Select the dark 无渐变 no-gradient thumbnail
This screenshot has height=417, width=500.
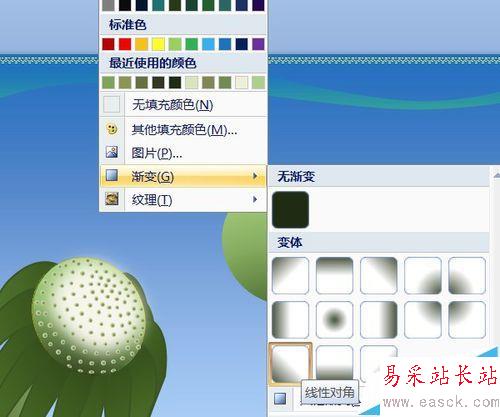pyautogui.click(x=290, y=210)
